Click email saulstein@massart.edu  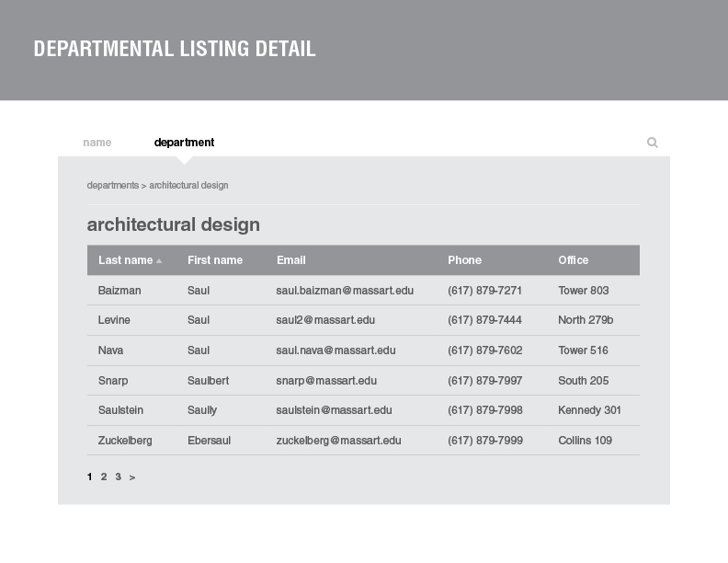pyautogui.click(x=334, y=410)
